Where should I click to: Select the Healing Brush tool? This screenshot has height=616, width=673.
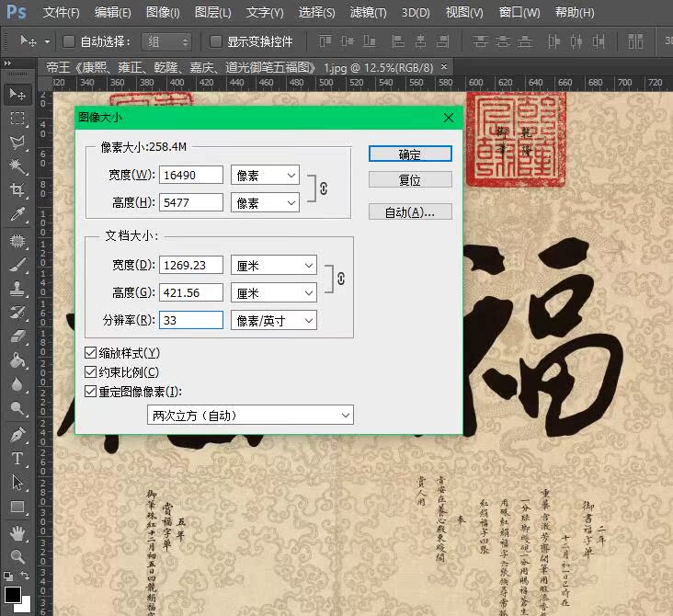coord(17,241)
